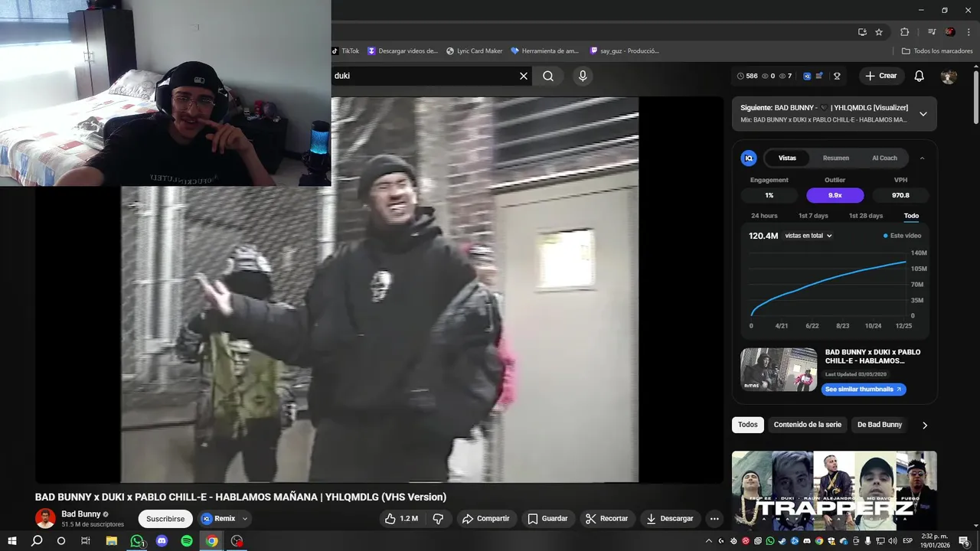This screenshot has width=980, height=551.
Task: Open more actions ellipsis below video
Action: [714, 519]
